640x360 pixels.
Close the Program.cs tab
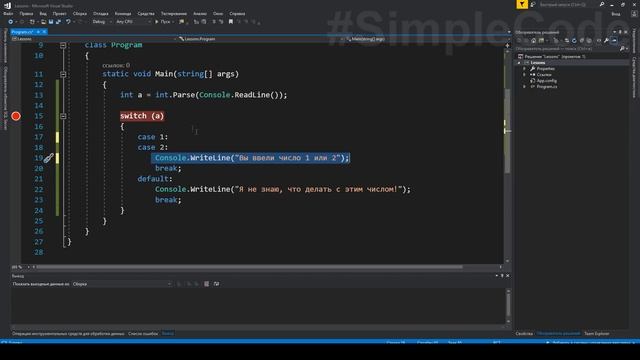tap(44, 32)
